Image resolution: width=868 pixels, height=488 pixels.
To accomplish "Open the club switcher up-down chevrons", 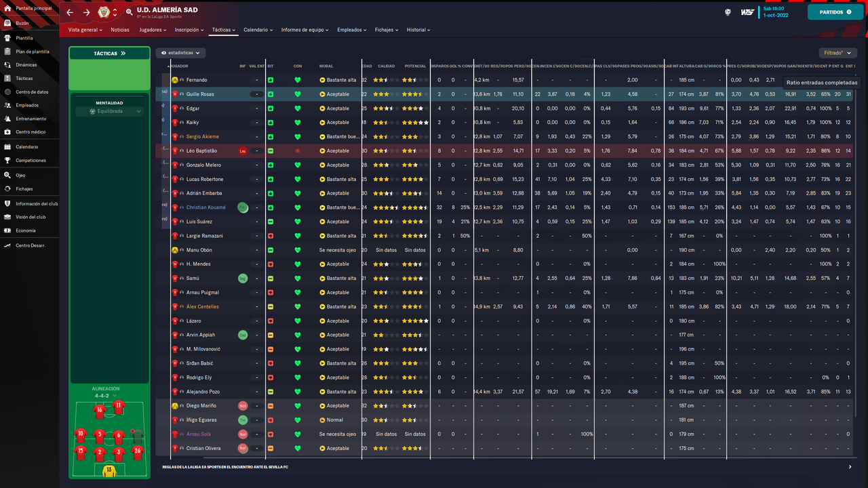I will pyautogui.click(x=115, y=12).
